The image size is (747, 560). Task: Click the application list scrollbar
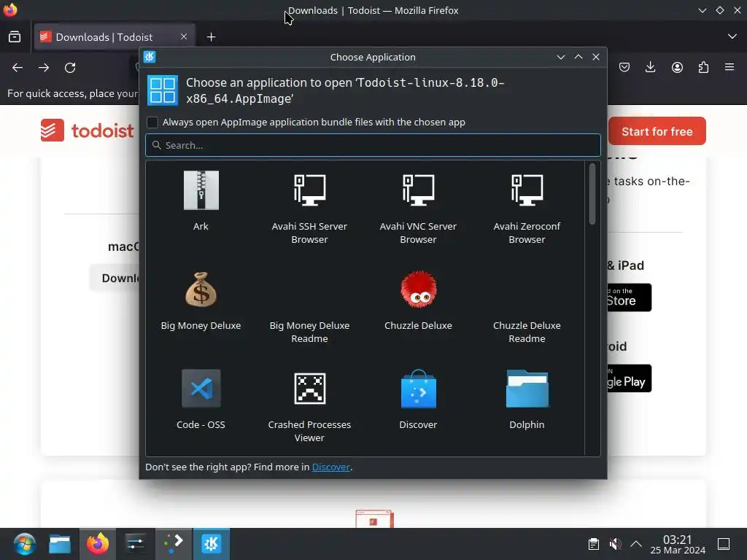click(592, 194)
